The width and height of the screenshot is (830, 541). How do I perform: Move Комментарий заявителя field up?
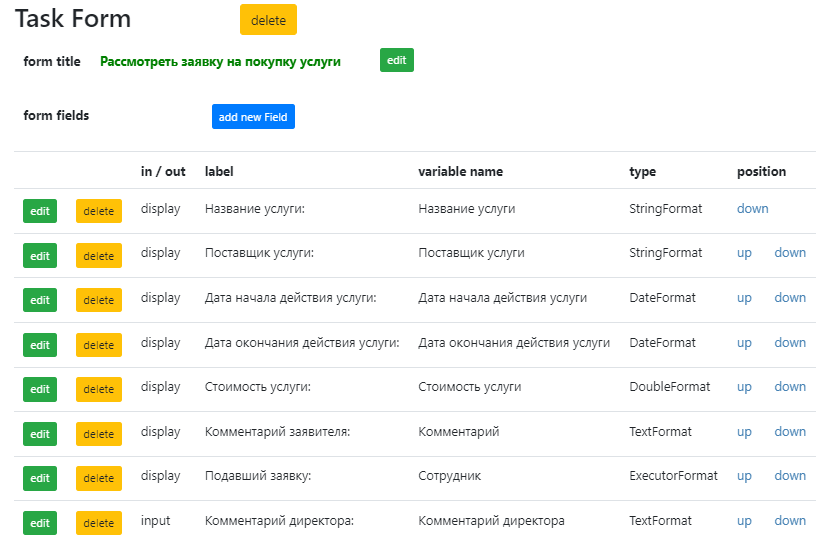point(744,432)
